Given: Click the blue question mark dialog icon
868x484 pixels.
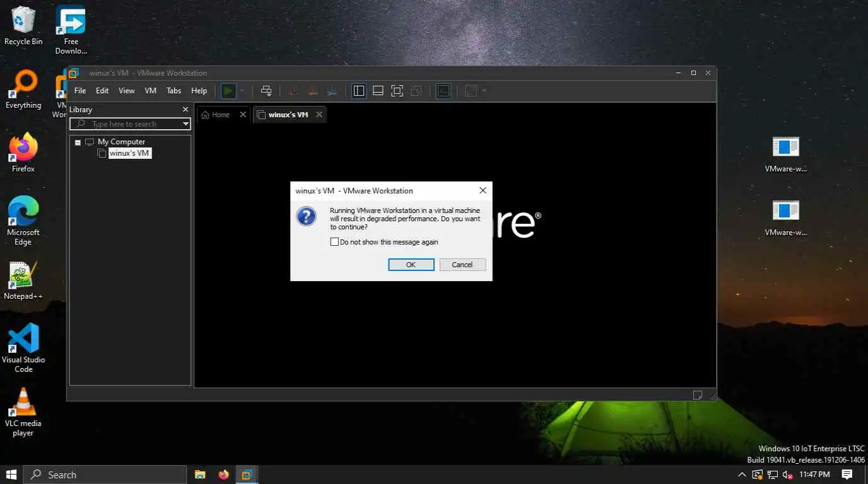Looking at the screenshot, I should click(306, 216).
